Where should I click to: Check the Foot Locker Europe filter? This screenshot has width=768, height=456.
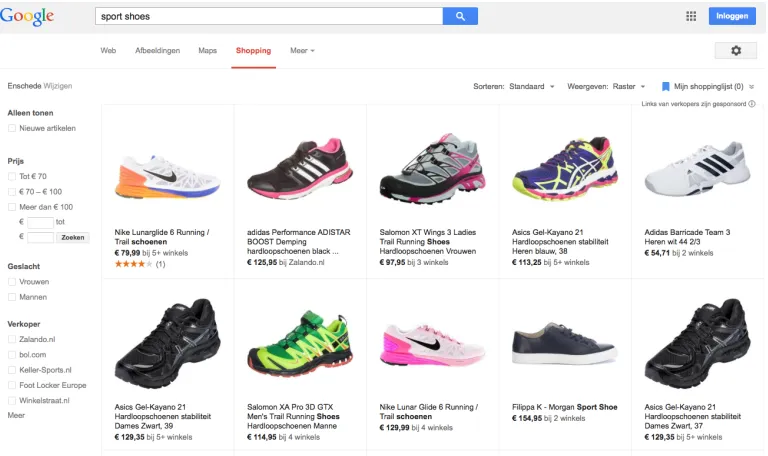tap(12, 385)
